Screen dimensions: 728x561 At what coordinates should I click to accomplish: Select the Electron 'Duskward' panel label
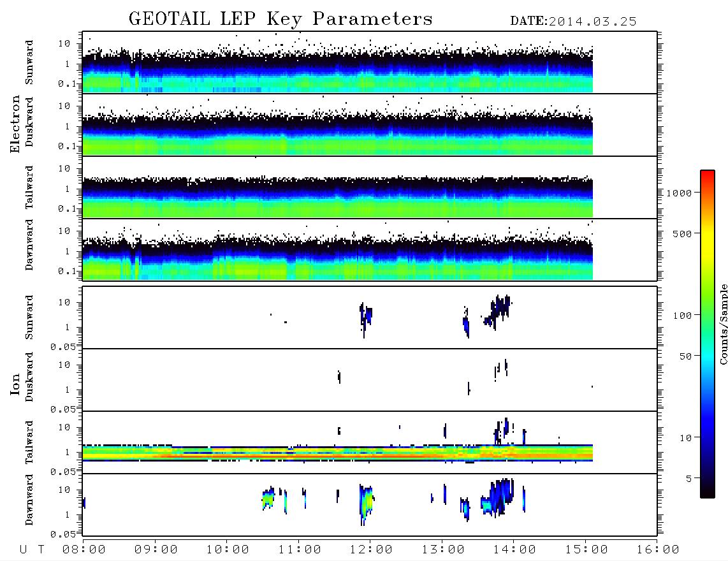pos(29,122)
